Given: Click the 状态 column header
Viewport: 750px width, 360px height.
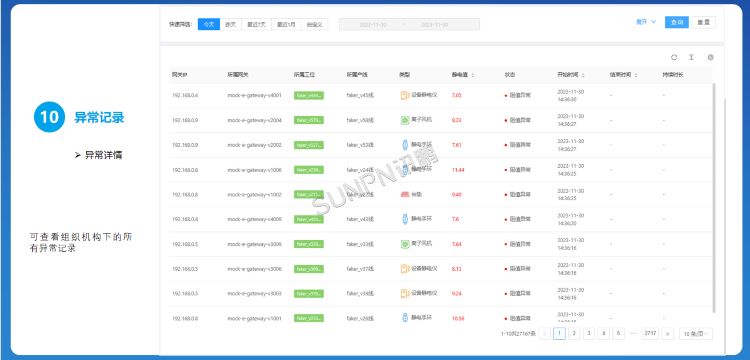Looking at the screenshot, I should click(x=510, y=75).
